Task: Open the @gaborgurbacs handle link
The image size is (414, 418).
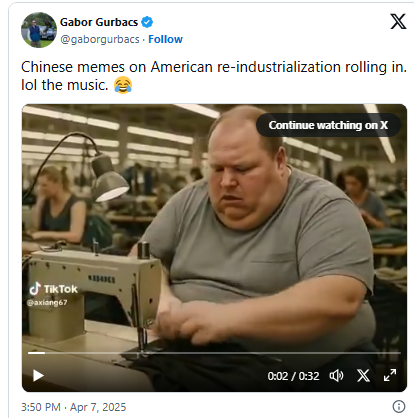Action: pyautogui.click(x=100, y=39)
